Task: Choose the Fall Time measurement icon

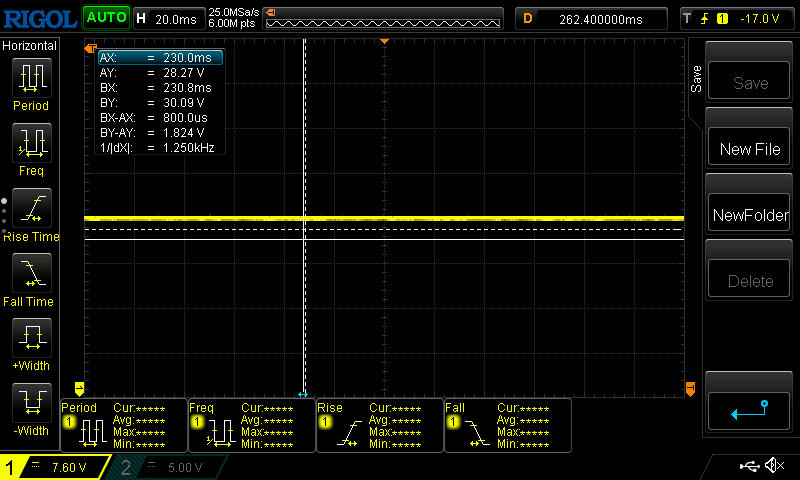Action: point(31,272)
